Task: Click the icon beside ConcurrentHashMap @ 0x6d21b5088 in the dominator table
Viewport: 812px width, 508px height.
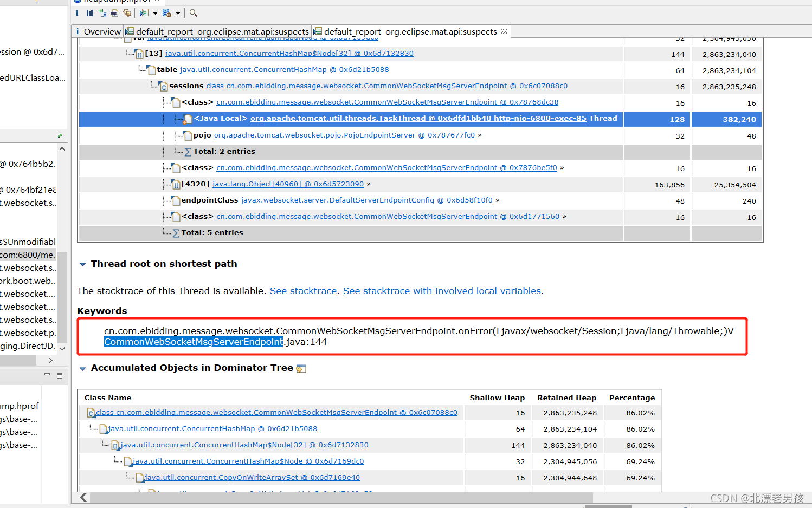Action: point(104,429)
